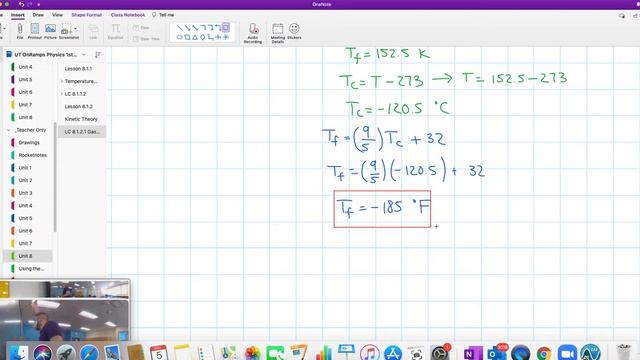Screen dimensions: 640x360
Task: Open Photos from the Dock
Action: coord(252,353)
